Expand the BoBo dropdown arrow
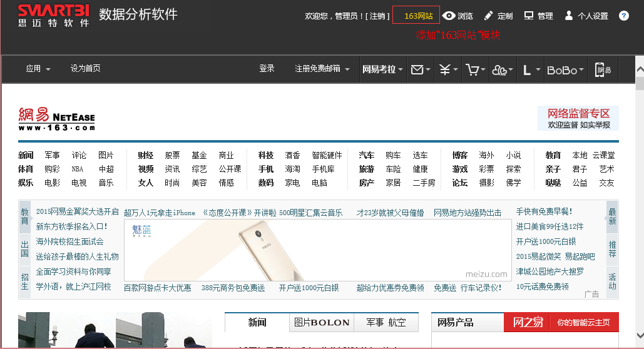The width and height of the screenshot is (644, 349). [x=581, y=70]
